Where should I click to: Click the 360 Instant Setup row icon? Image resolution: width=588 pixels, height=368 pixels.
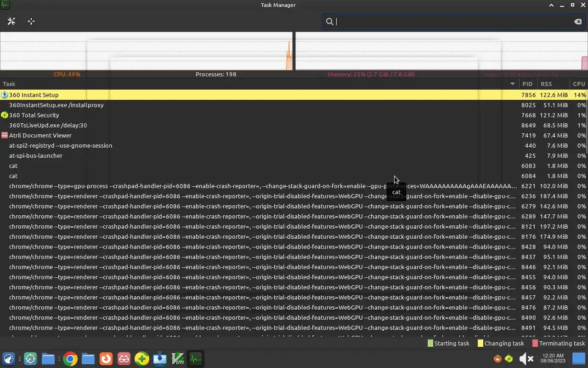click(x=5, y=95)
